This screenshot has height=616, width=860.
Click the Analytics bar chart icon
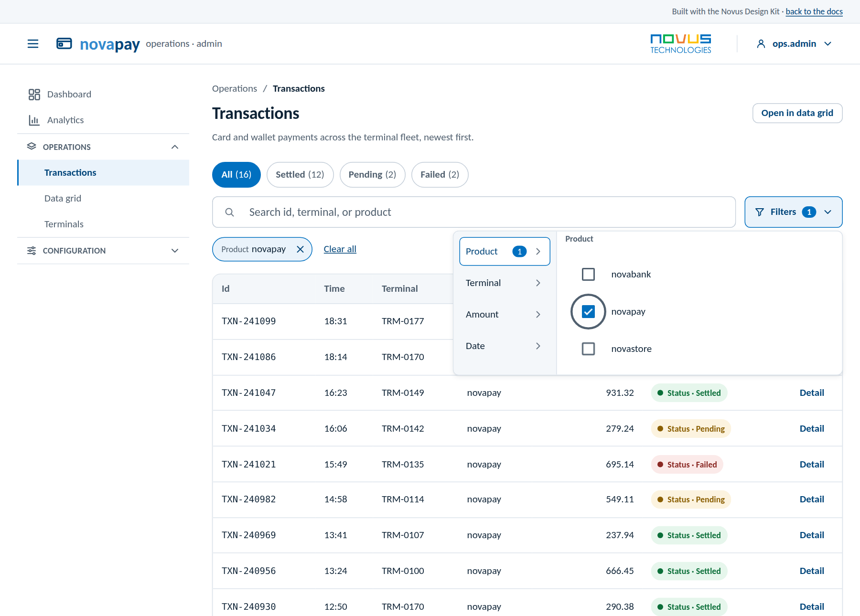[34, 120]
